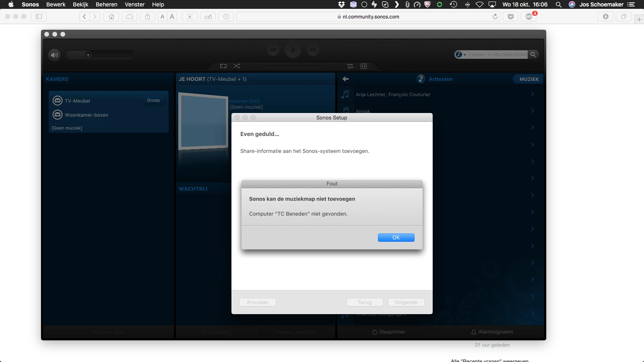Open a new Safari tab
The width and height of the screenshot is (644, 362).
(639, 19)
